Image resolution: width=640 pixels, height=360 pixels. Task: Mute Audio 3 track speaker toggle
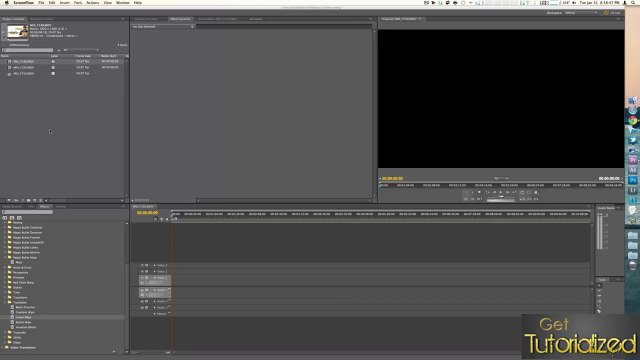click(x=142, y=307)
